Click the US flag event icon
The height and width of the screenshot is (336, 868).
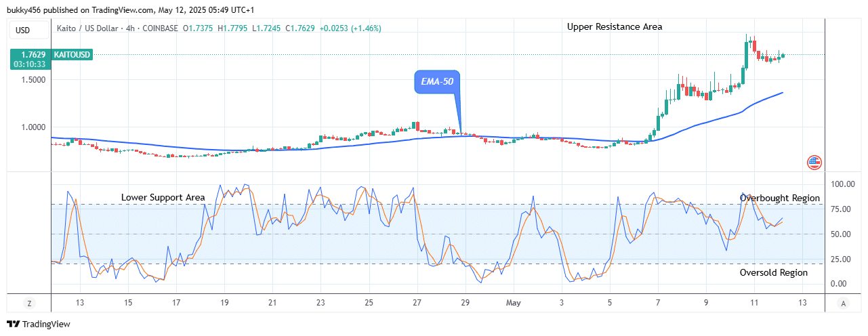(814, 162)
